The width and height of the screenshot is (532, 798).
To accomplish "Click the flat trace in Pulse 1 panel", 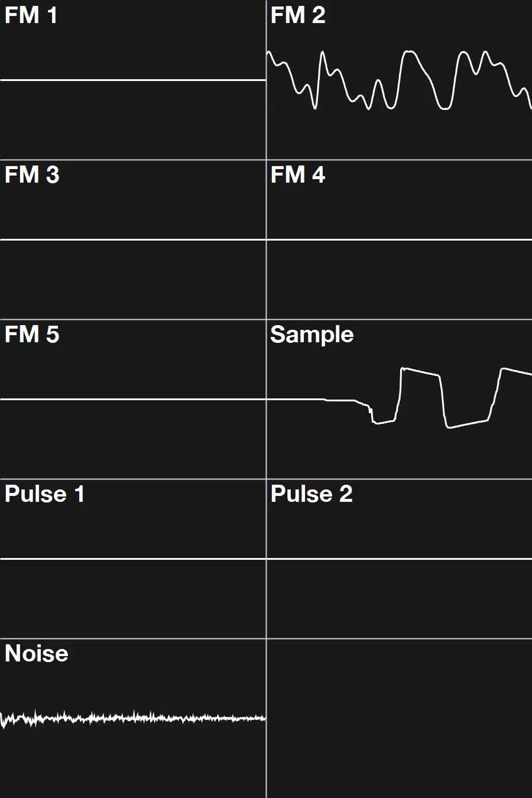I will coord(133,559).
